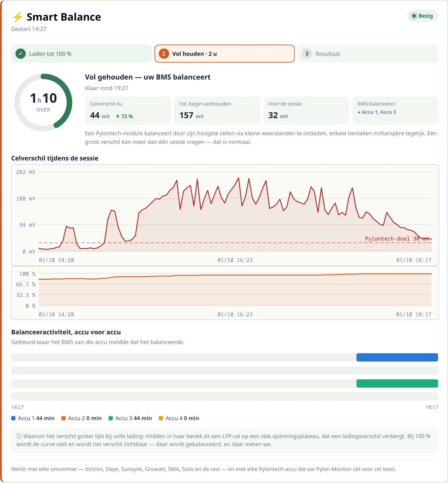Click the Accu 2 0 min legend entry
Viewport: 448px width, 483px height.
click(x=82, y=418)
